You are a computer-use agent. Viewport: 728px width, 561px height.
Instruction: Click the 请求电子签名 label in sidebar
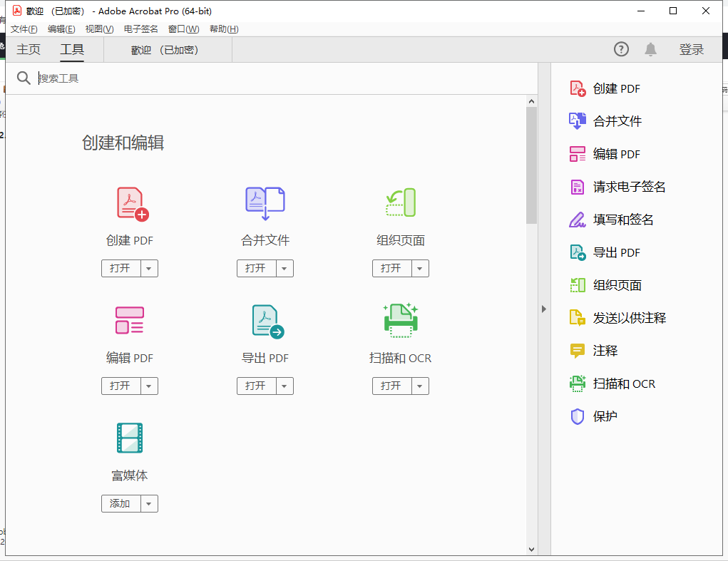coord(629,187)
